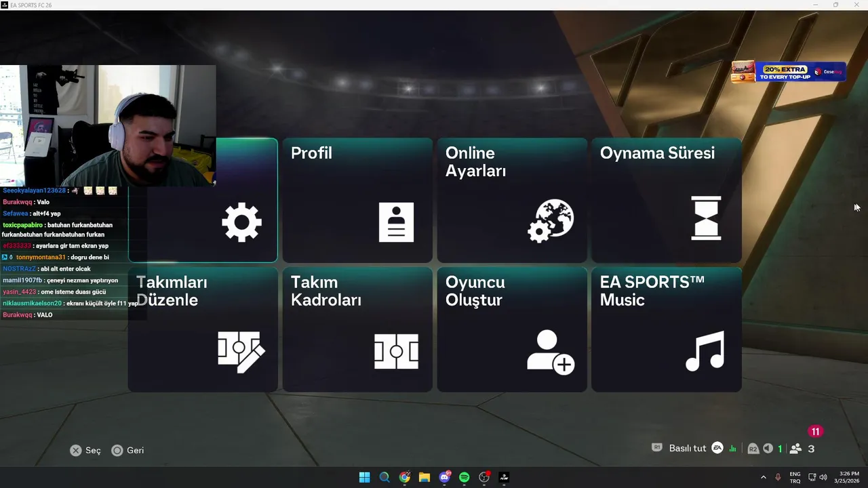Open the EA SPORTS Music tile
The height and width of the screenshot is (488, 868).
point(667,329)
